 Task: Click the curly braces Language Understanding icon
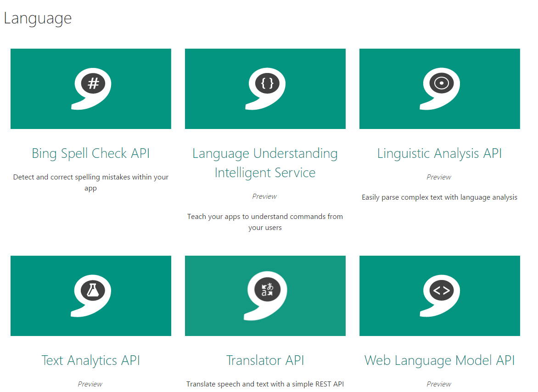click(x=265, y=89)
